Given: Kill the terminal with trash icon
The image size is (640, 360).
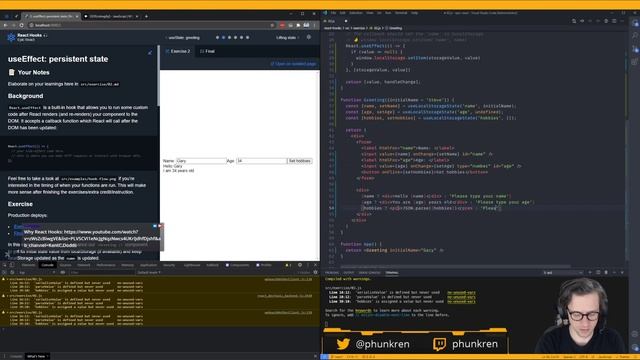Looking at the screenshot, I should coord(606,272).
